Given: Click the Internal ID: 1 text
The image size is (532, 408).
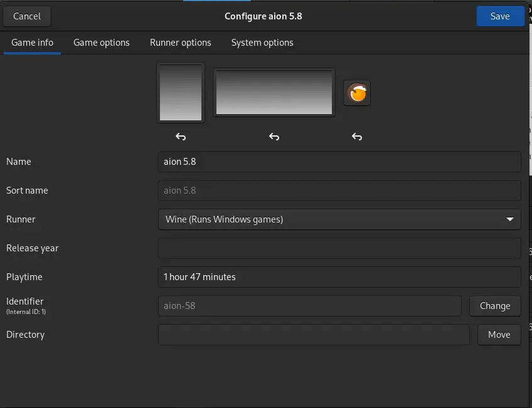Looking at the screenshot, I should click(x=26, y=311).
